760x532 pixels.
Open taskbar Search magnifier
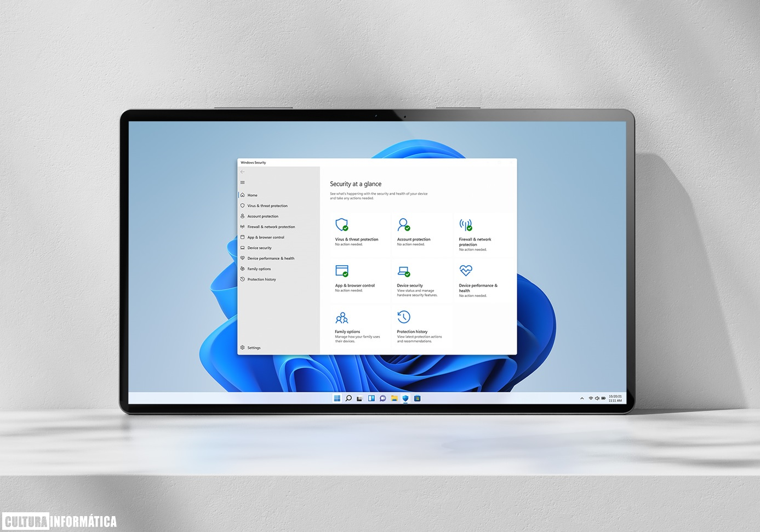click(x=348, y=398)
